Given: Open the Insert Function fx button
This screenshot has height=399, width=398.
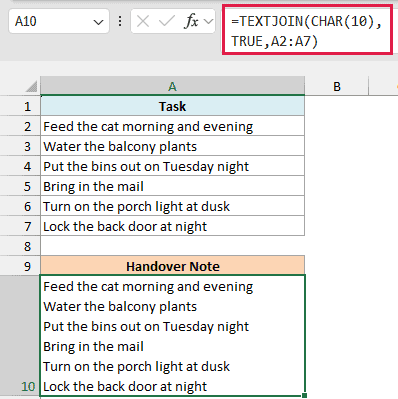Looking at the screenshot, I should pyautogui.click(x=191, y=22).
